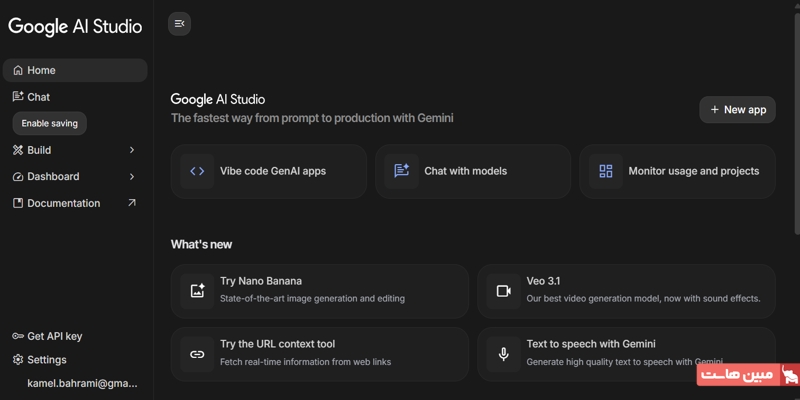Click the Google AI Studio sidebar logo
The height and width of the screenshot is (400, 800).
coord(75,26)
